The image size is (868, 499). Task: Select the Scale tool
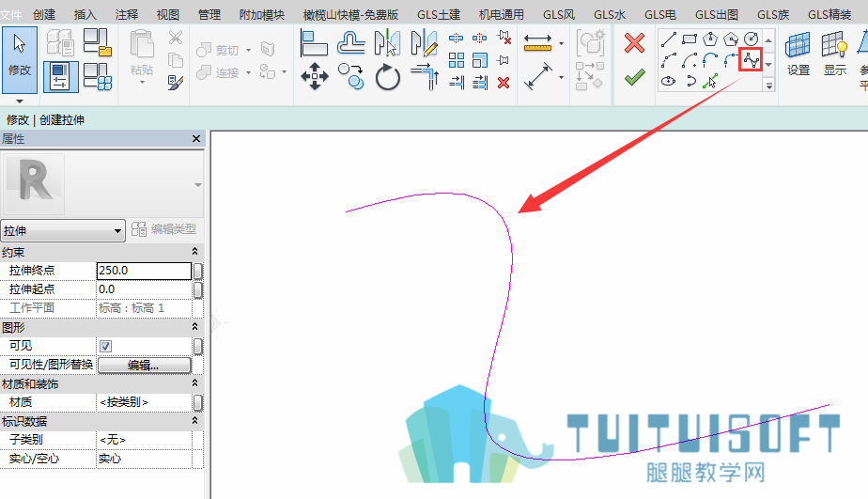coord(480,60)
